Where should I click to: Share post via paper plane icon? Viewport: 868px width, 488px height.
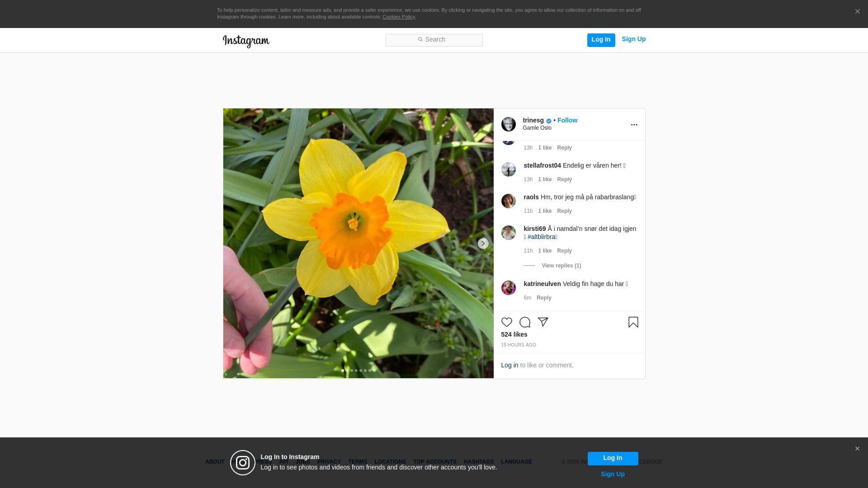(542, 322)
